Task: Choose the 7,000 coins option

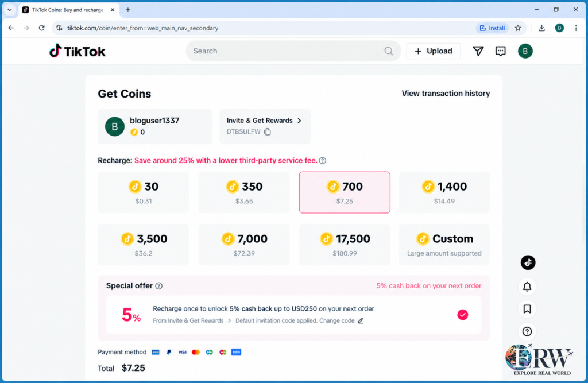Action: pyautogui.click(x=243, y=245)
